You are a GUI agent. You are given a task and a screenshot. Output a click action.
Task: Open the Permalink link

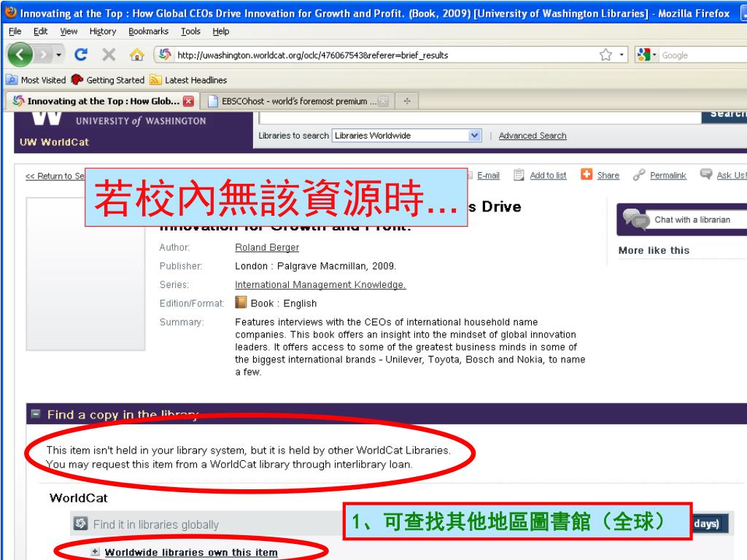click(x=668, y=175)
